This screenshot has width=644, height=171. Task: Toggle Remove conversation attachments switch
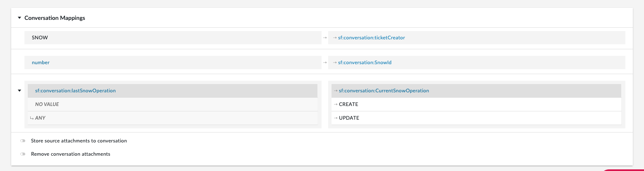click(23, 154)
